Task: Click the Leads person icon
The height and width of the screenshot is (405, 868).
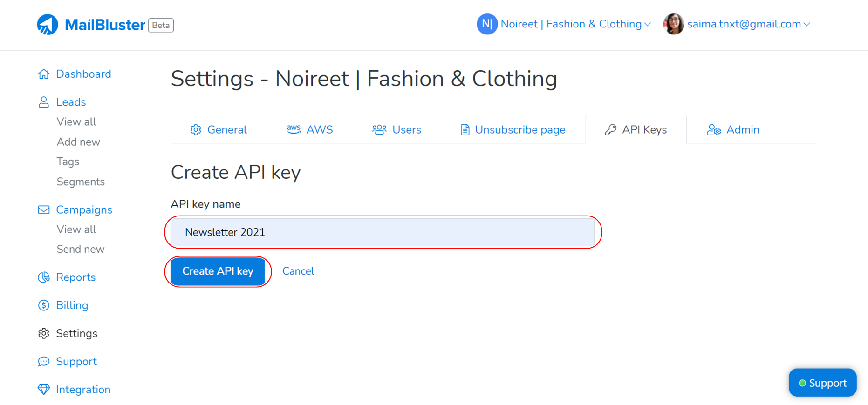Action: [44, 102]
